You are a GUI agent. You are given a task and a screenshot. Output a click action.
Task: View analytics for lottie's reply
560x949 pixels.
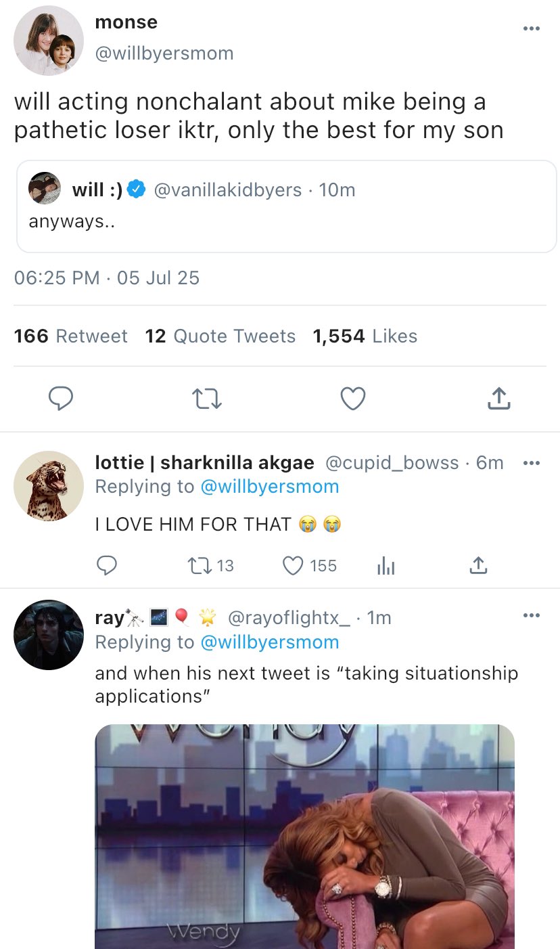pos(385,566)
